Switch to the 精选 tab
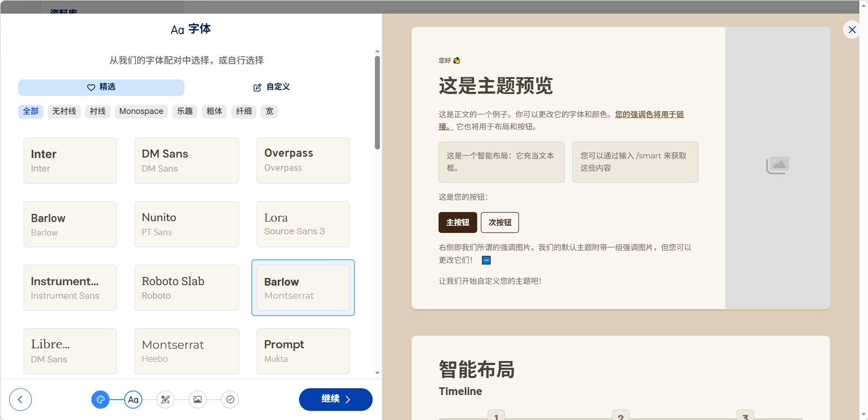The image size is (868, 420). click(101, 87)
